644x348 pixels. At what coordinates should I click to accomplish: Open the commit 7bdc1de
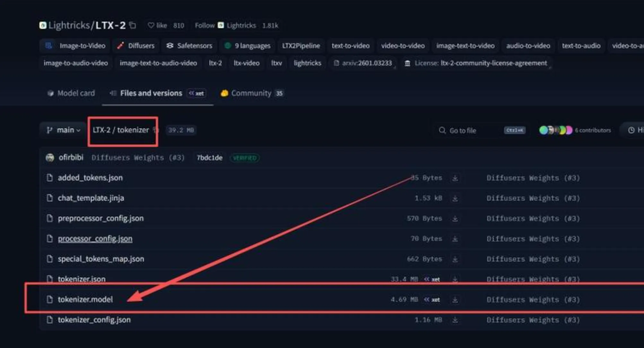click(x=209, y=158)
